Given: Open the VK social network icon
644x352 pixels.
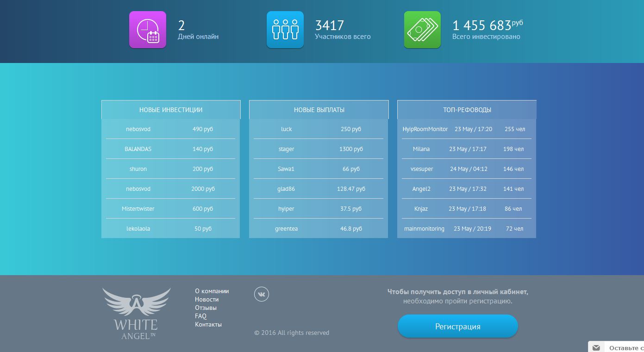Looking at the screenshot, I should coord(261,294).
